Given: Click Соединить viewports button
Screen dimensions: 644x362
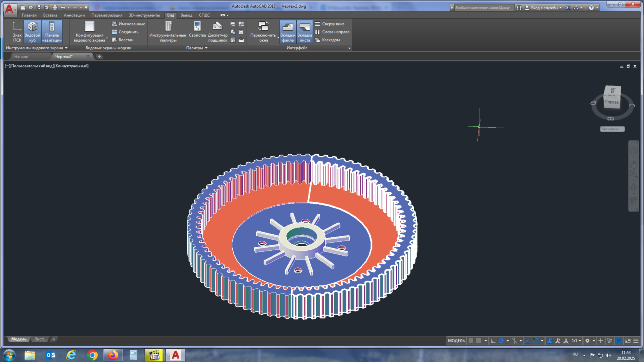Looking at the screenshot, I should 125,32.
